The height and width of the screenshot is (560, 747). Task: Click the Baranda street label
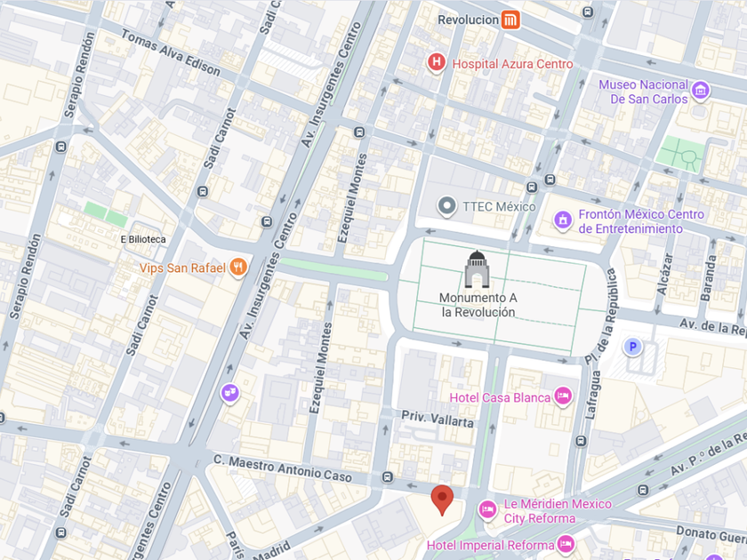[708, 278]
